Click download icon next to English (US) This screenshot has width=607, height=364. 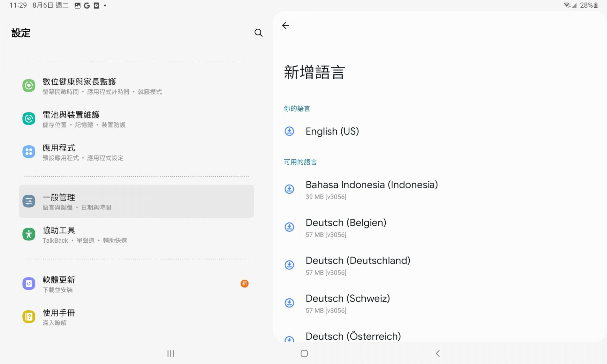[x=289, y=131]
